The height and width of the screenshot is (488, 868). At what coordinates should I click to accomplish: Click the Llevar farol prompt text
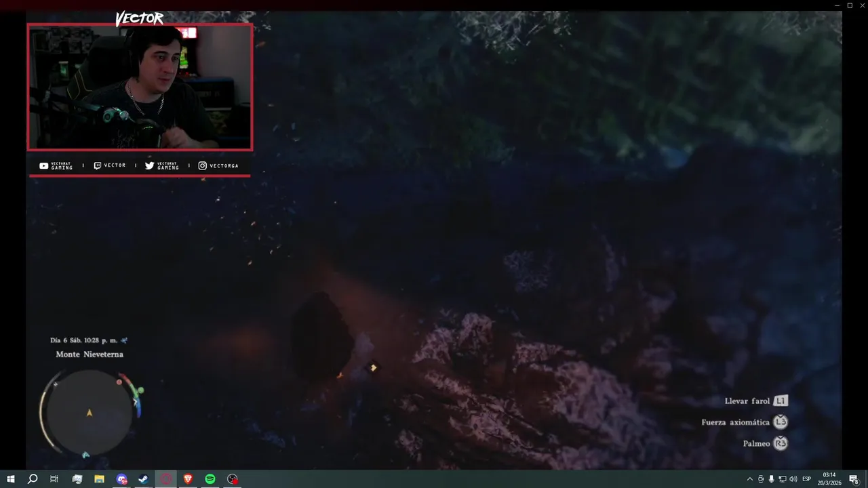747,401
